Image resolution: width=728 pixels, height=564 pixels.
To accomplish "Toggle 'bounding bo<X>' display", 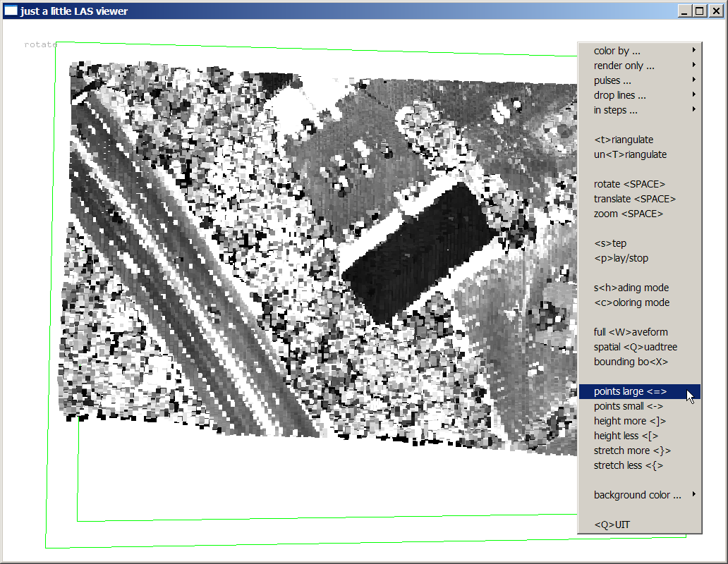I will pyautogui.click(x=630, y=362).
